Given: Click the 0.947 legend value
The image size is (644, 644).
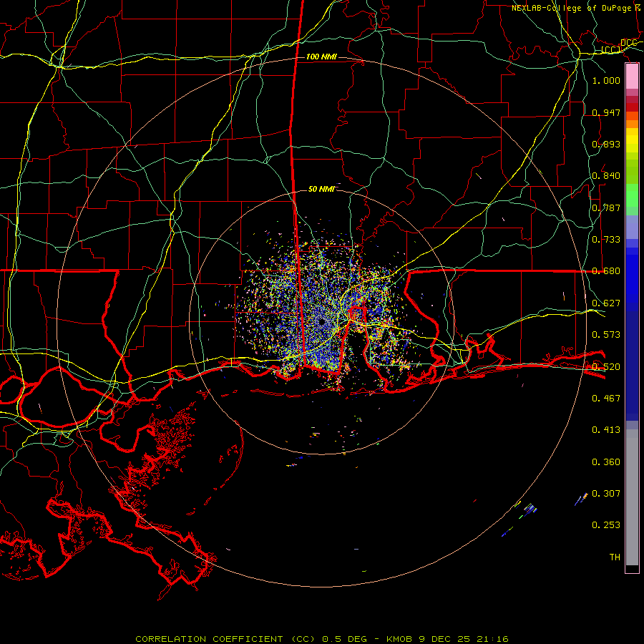Looking at the screenshot, I should 606,112.
